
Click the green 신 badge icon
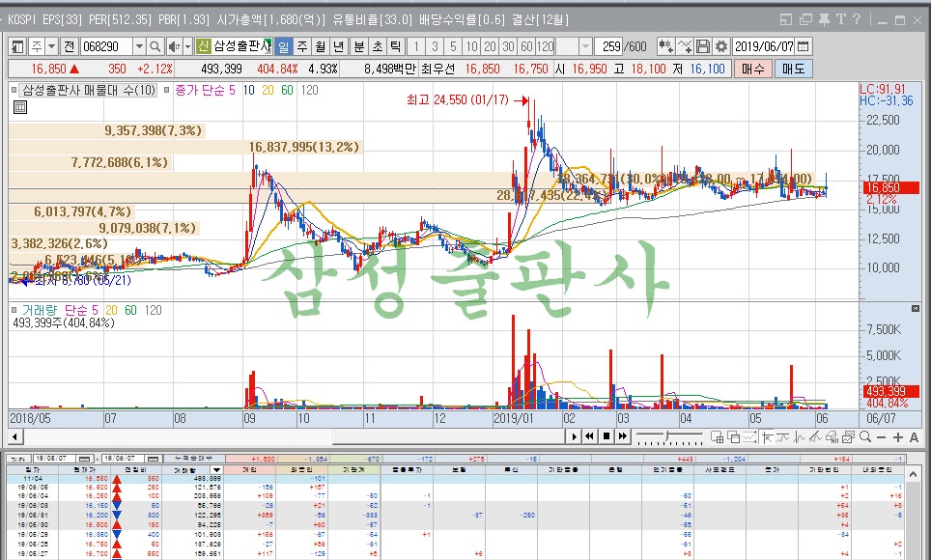pos(203,46)
